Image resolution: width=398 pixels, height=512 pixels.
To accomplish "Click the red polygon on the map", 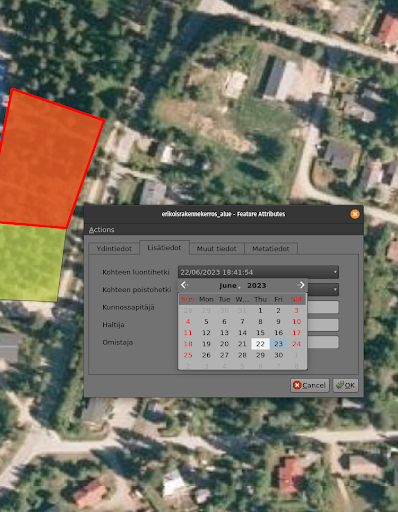I will (47, 160).
